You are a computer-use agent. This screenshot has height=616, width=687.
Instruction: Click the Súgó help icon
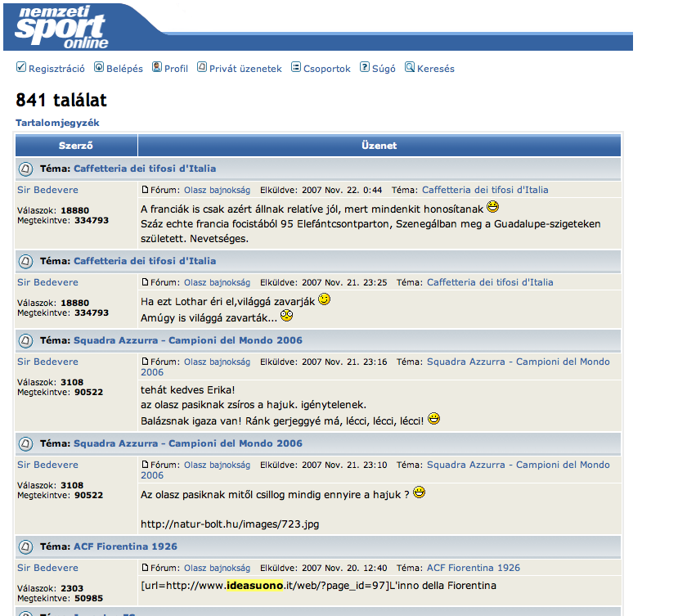point(365,68)
